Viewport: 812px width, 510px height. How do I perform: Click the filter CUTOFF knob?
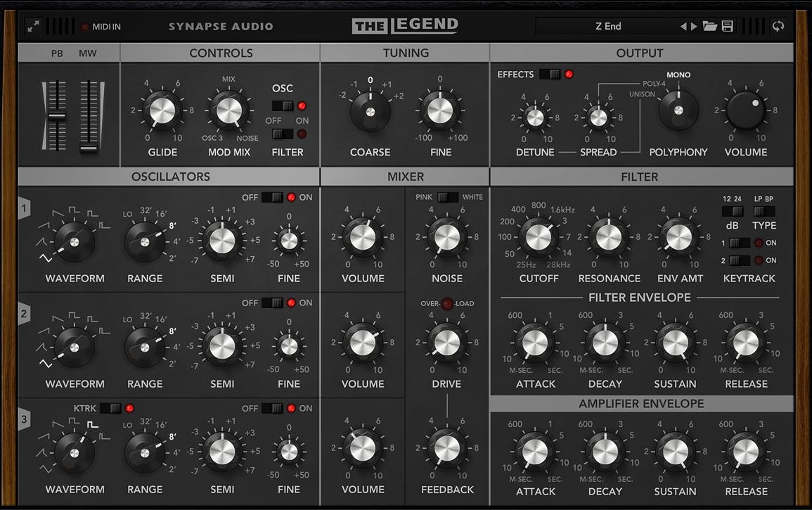[x=539, y=237]
